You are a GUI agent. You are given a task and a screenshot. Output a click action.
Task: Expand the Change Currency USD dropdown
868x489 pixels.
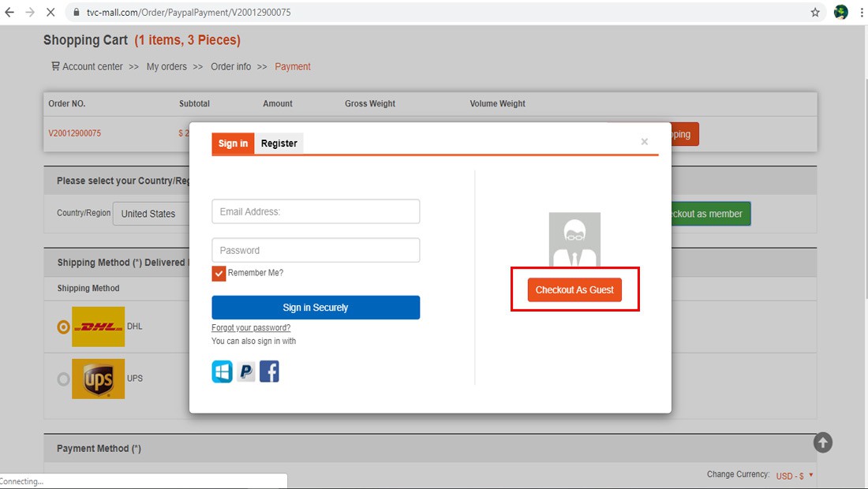794,476
